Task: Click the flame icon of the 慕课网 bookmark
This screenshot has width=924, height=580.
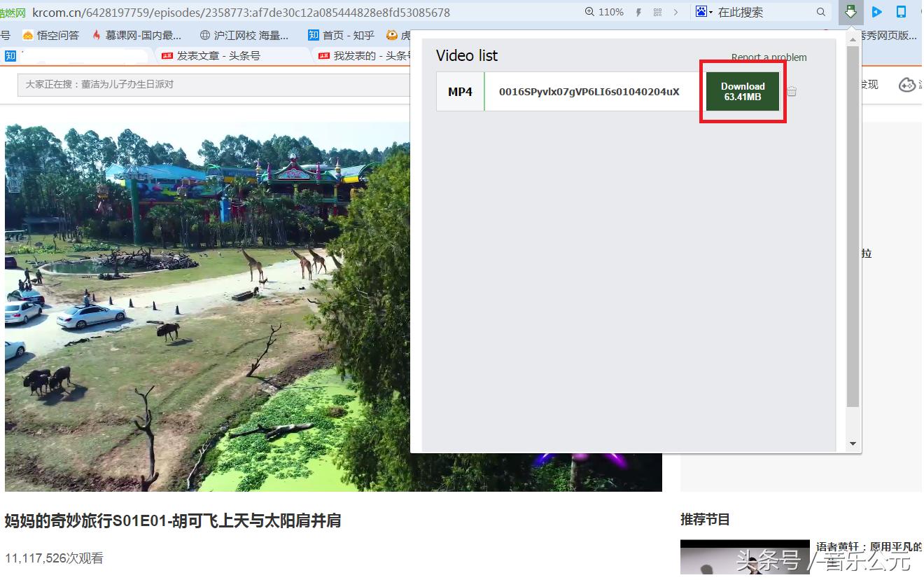Action: click(x=95, y=36)
